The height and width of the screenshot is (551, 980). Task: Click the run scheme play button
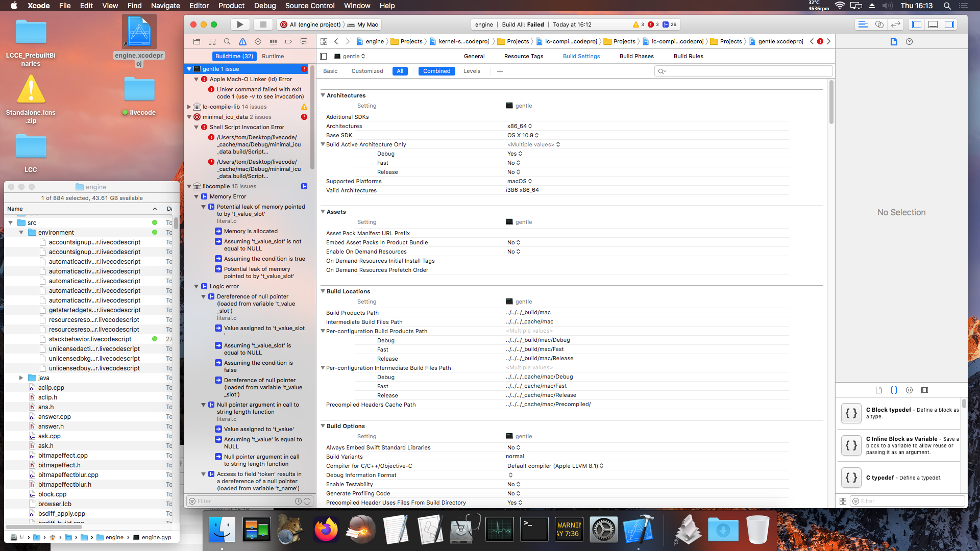(x=240, y=25)
